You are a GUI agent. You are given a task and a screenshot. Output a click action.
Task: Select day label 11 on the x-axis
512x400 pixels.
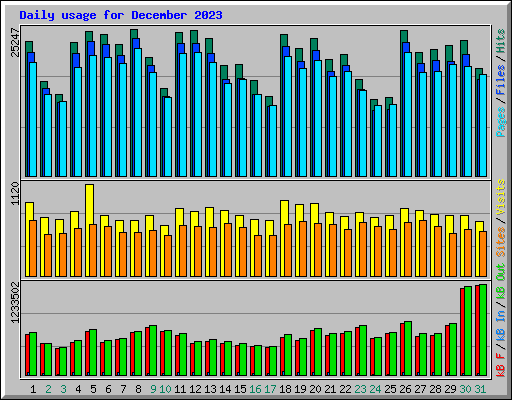180,389
